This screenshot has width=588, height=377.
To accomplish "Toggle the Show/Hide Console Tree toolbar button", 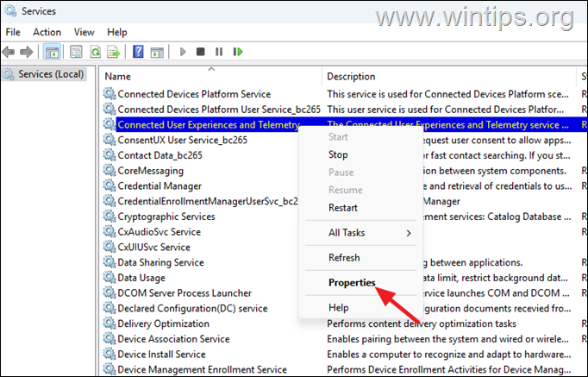I will [x=52, y=52].
